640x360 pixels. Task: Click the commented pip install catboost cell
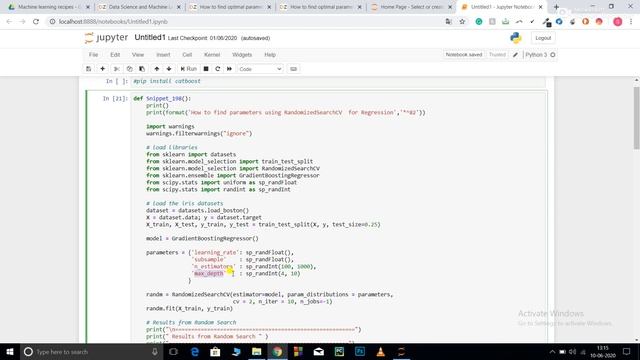338,81
